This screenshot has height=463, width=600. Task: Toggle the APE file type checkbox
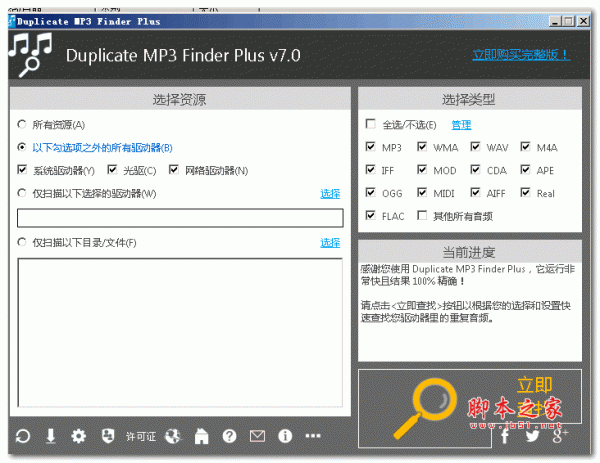pyautogui.click(x=525, y=170)
